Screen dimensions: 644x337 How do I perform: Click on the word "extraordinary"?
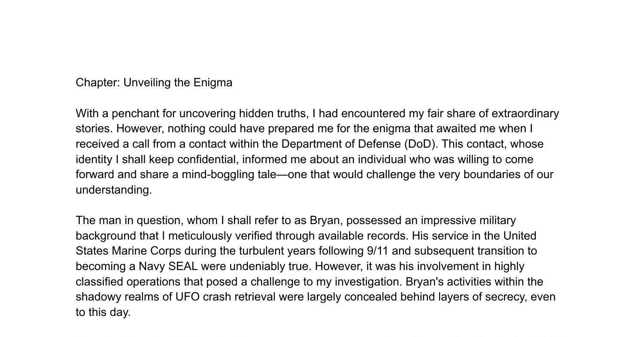[x=525, y=114]
